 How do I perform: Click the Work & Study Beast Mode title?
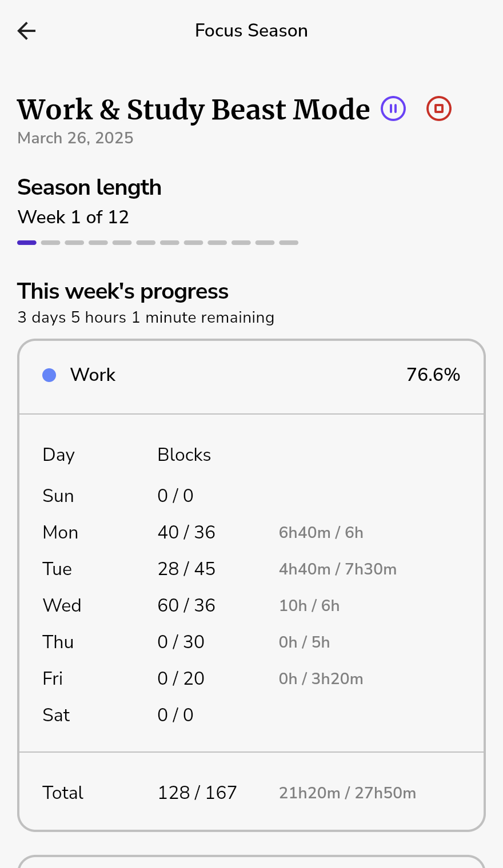pyautogui.click(x=194, y=110)
